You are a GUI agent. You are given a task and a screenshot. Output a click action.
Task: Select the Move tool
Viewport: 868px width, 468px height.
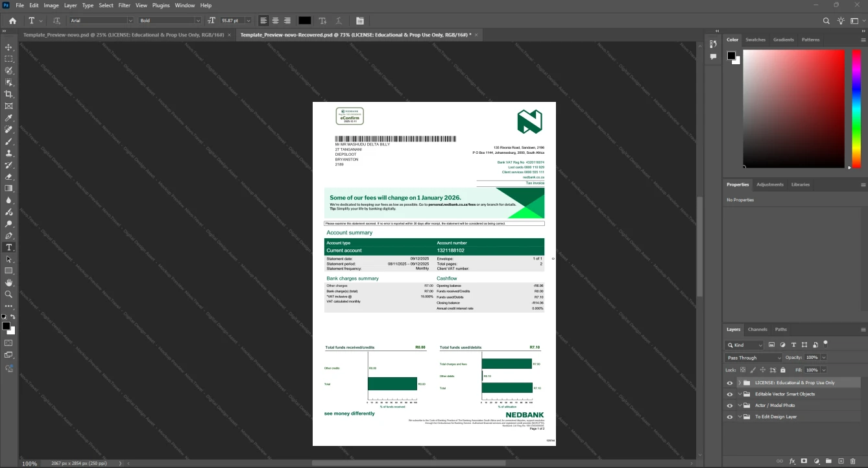point(9,47)
